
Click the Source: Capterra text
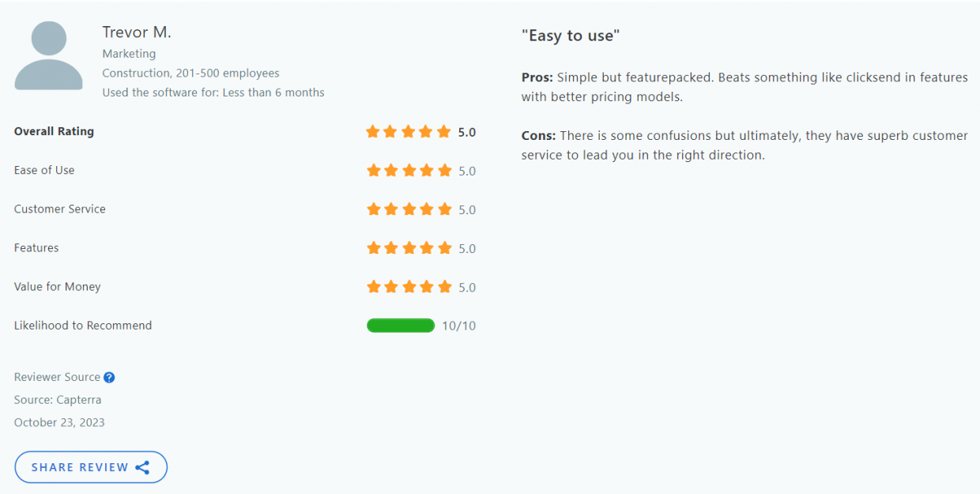[57, 399]
